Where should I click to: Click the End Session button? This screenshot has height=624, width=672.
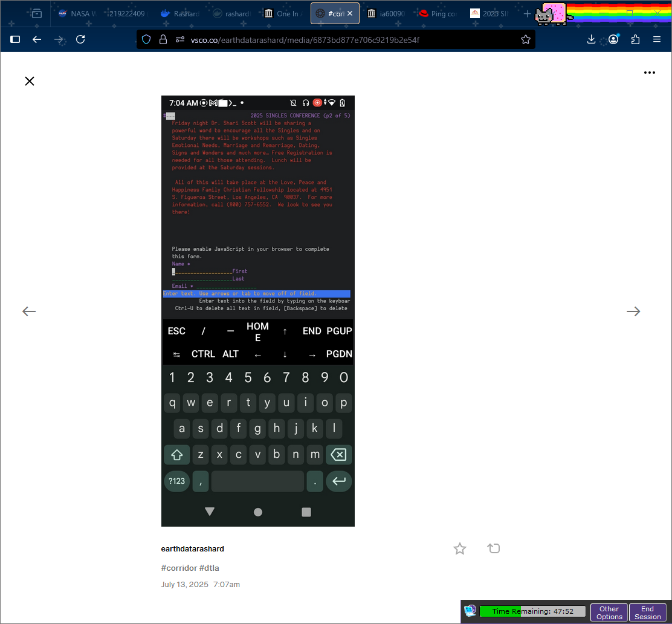click(x=648, y=613)
